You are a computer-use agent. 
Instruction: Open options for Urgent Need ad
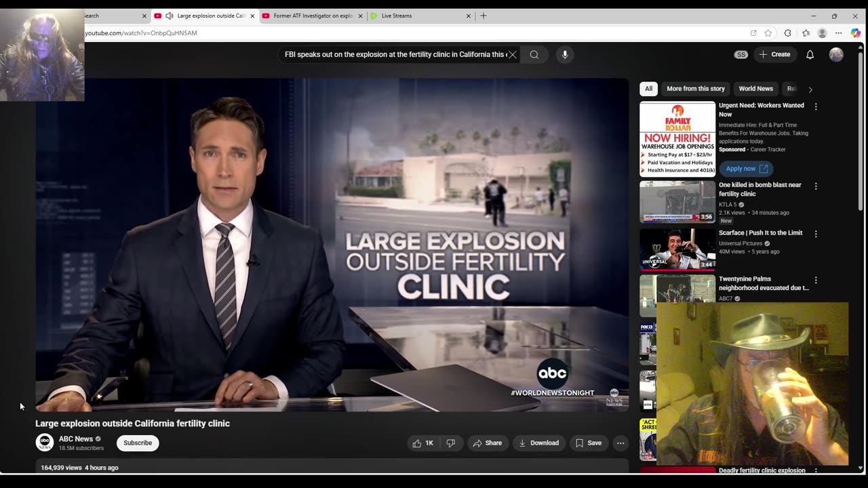[x=816, y=106]
